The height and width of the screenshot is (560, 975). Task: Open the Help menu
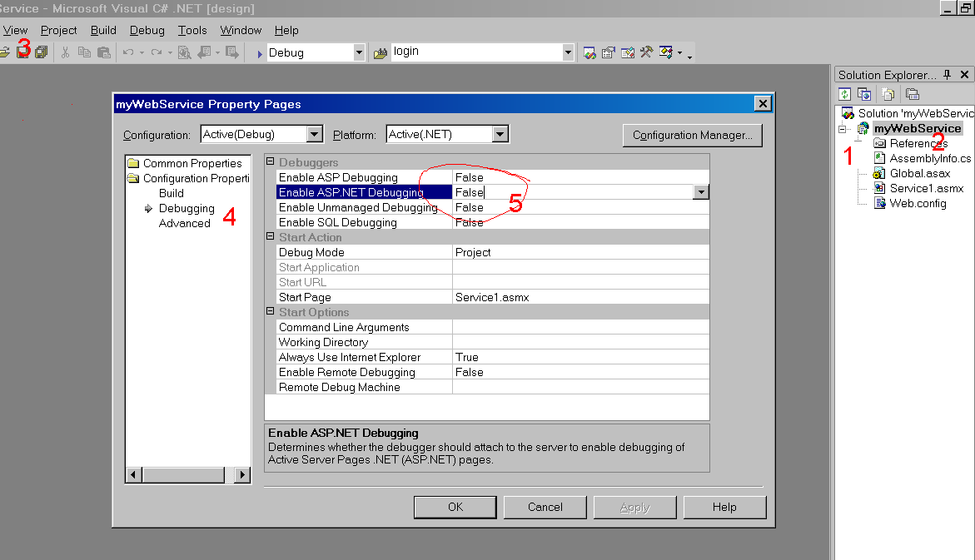click(286, 30)
